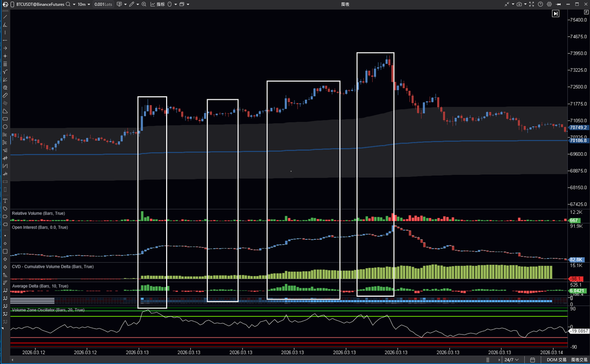Click the calendar date icon in bottom bar
This screenshot has width=590, height=364.
click(x=532, y=360)
